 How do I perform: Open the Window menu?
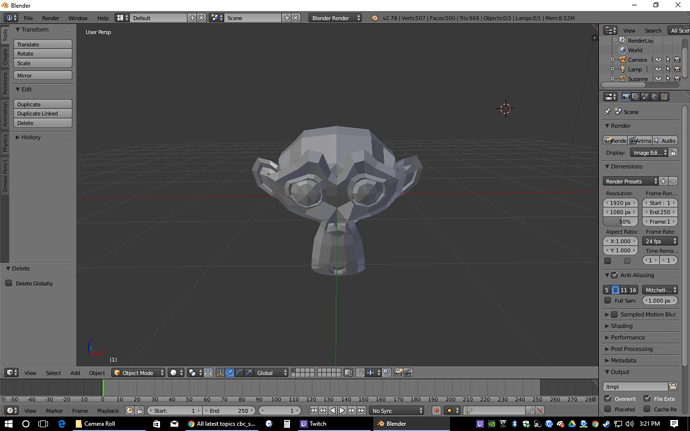pyautogui.click(x=78, y=18)
